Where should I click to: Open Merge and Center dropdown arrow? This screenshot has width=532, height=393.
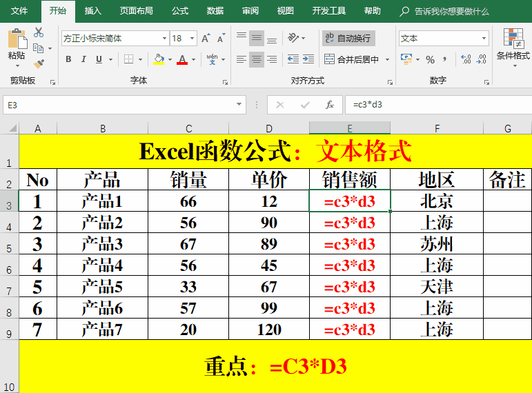388,60
